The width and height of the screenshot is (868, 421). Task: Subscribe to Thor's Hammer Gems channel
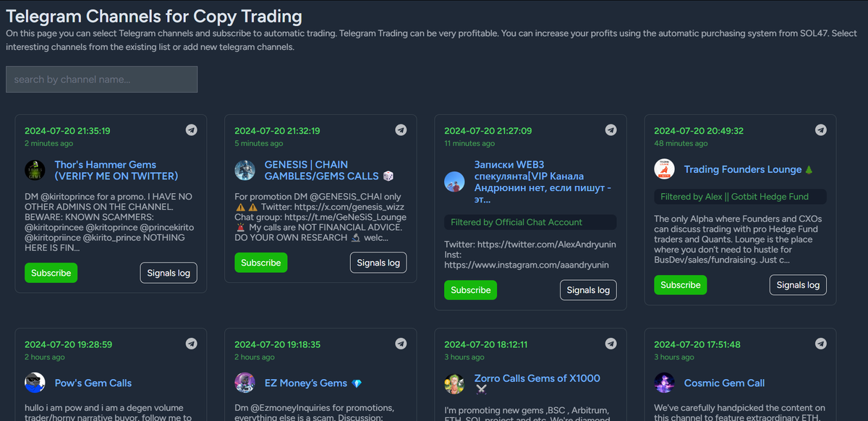51,273
